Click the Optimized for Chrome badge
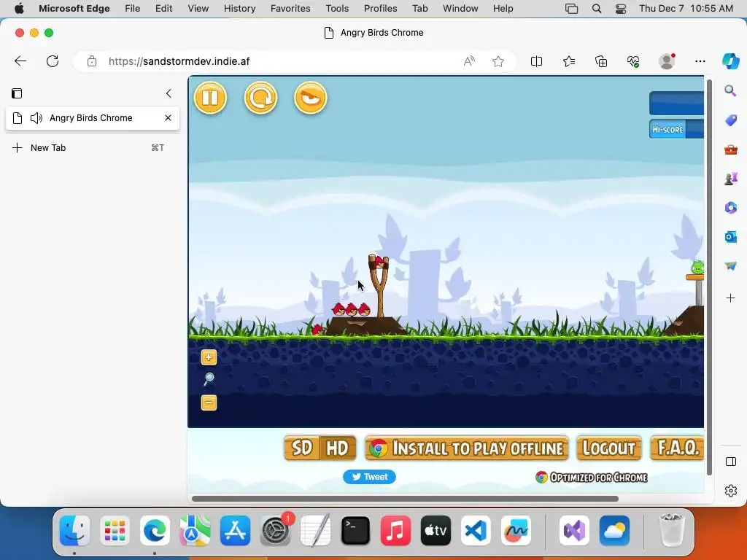The height and width of the screenshot is (560, 747). tap(591, 477)
